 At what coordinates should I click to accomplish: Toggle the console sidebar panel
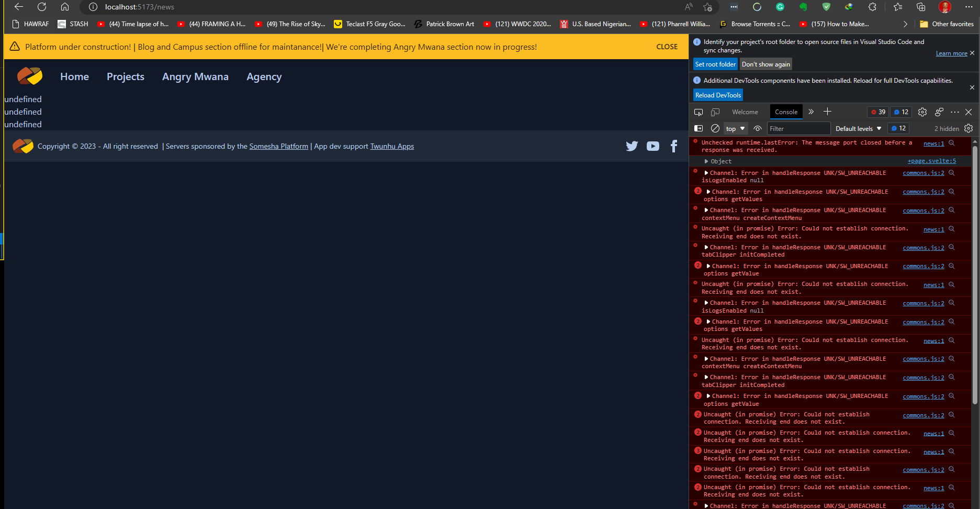click(699, 128)
